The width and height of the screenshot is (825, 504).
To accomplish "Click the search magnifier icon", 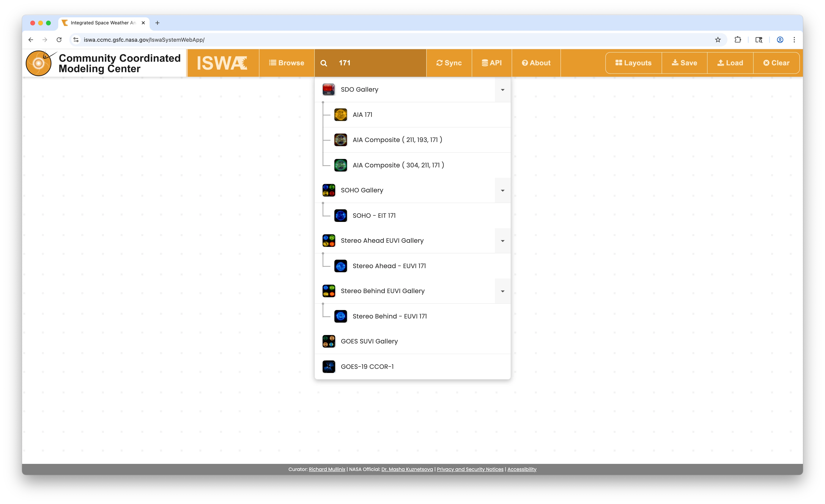I will [323, 63].
